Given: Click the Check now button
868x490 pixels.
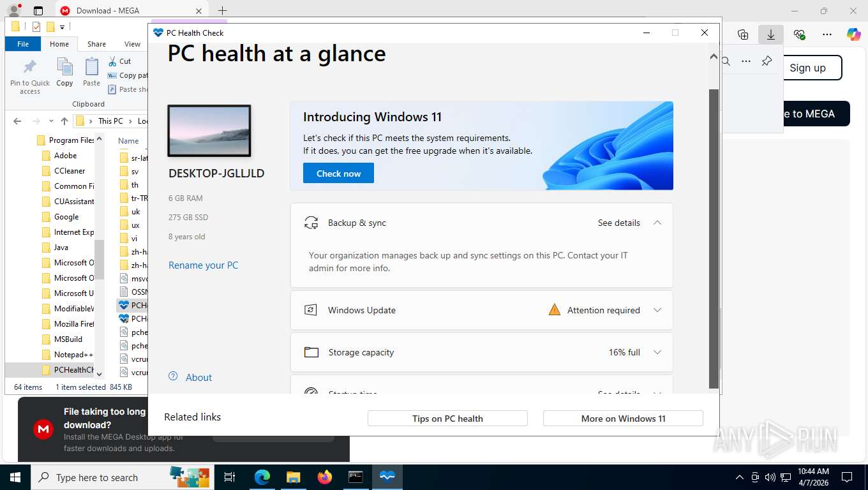Looking at the screenshot, I should pyautogui.click(x=338, y=174).
